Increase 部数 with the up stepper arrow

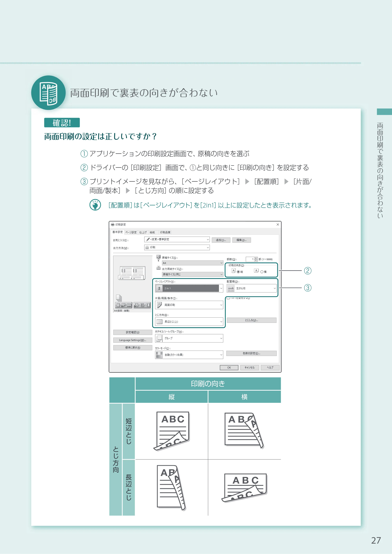click(256, 258)
